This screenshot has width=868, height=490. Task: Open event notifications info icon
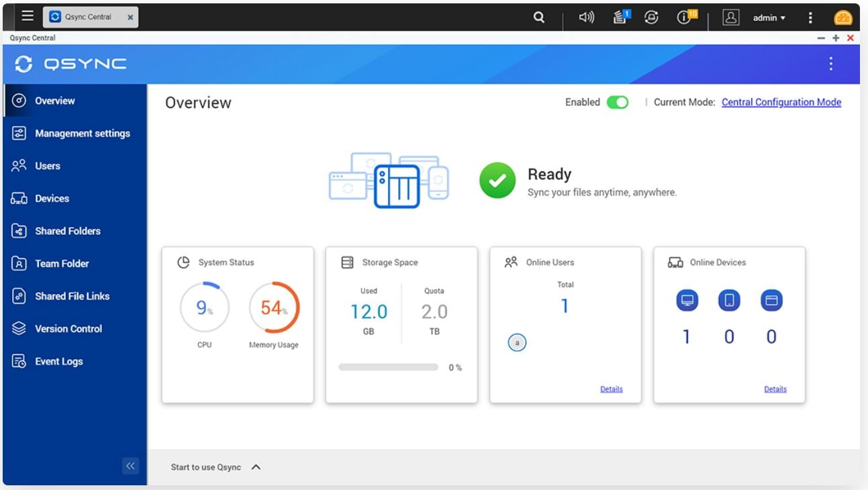(x=686, y=17)
